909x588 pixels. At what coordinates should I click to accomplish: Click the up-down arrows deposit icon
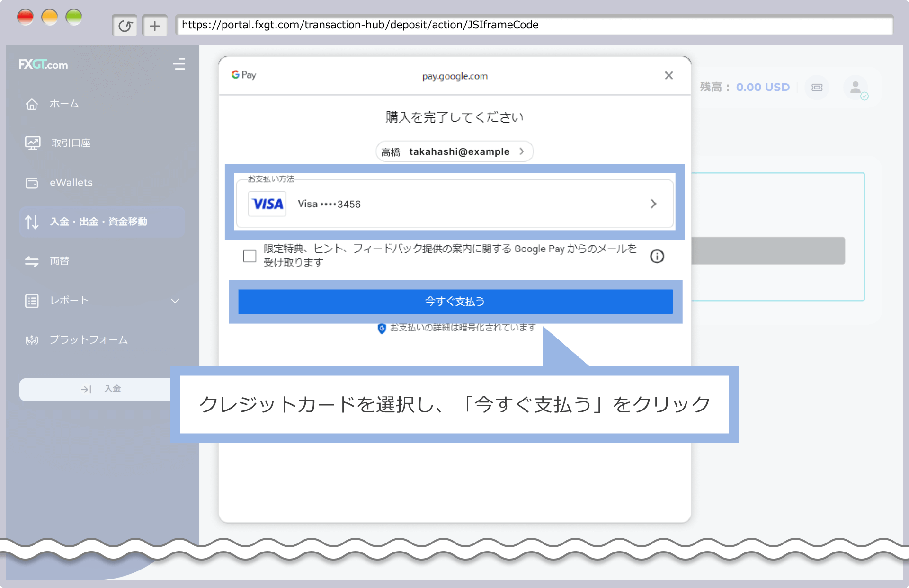32,222
